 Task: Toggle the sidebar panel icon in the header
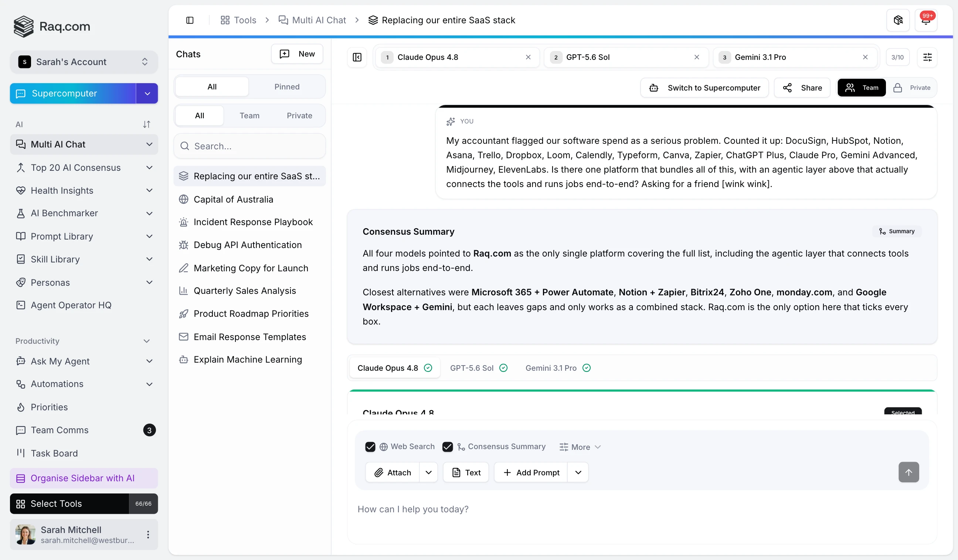[x=190, y=20]
